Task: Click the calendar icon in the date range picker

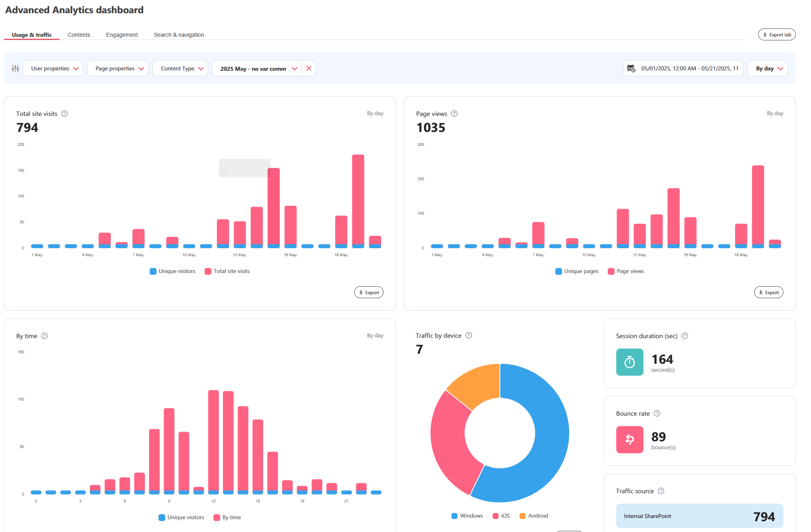Action: pos(631,68)
